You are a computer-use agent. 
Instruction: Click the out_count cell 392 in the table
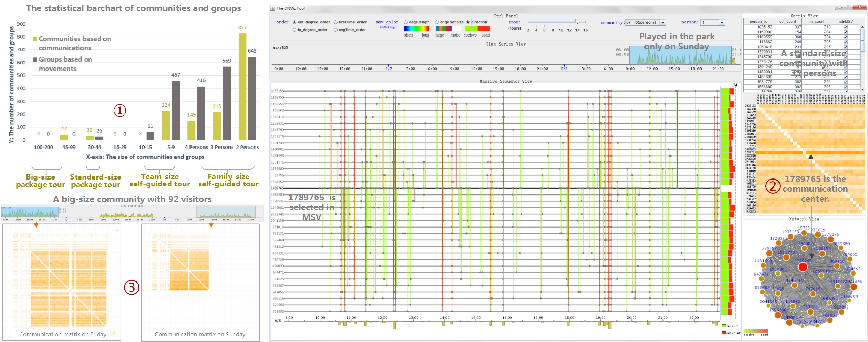(787, 87)
